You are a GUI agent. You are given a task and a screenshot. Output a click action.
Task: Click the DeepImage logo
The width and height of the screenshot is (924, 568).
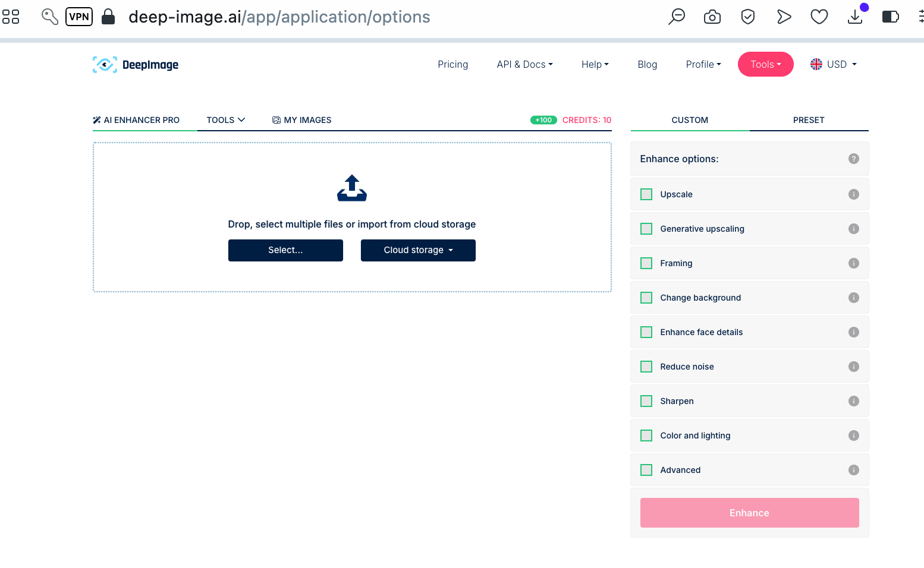coord(136,64)
